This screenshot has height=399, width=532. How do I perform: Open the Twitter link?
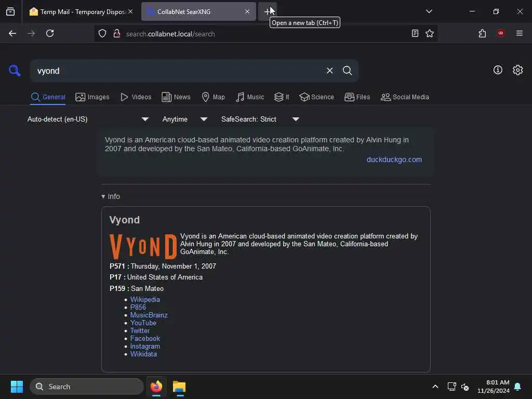[140, 330]
